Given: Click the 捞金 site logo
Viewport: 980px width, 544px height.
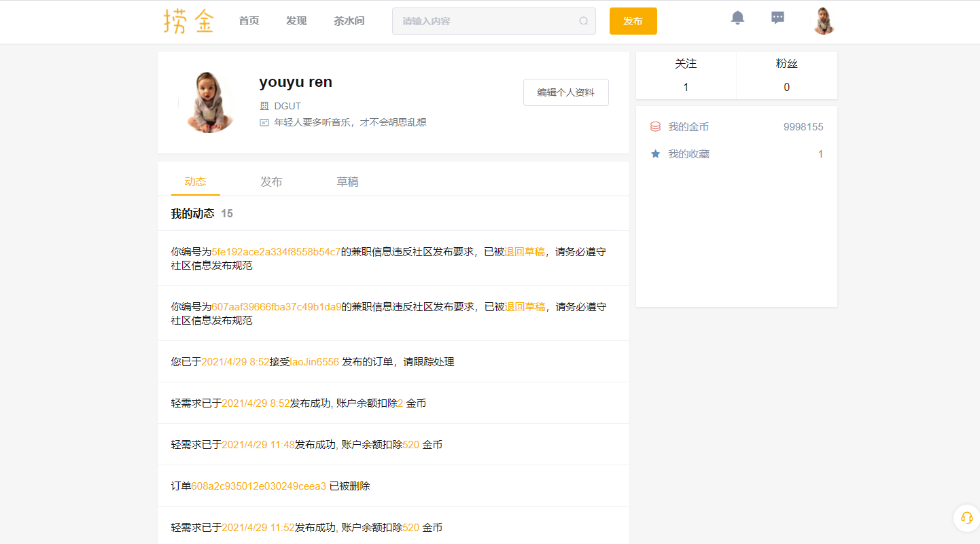Looking at the screenshot, I should tap(189, 21).
